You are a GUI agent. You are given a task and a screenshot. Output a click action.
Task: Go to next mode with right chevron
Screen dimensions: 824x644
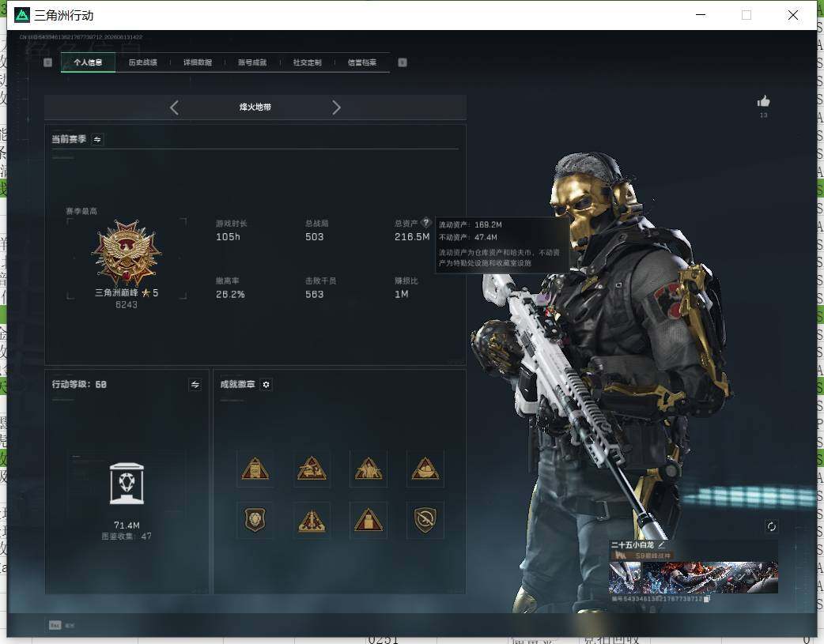[336, 107]
